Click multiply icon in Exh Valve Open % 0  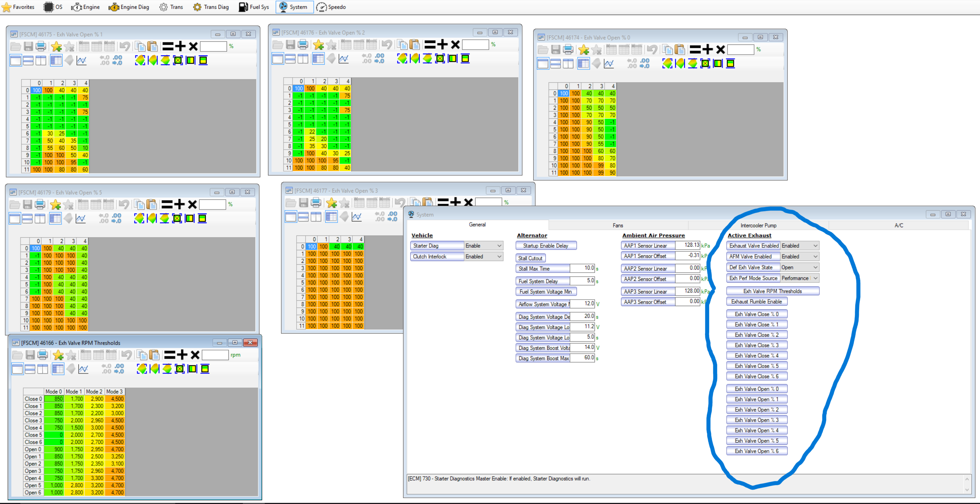(x=720, y=49)
